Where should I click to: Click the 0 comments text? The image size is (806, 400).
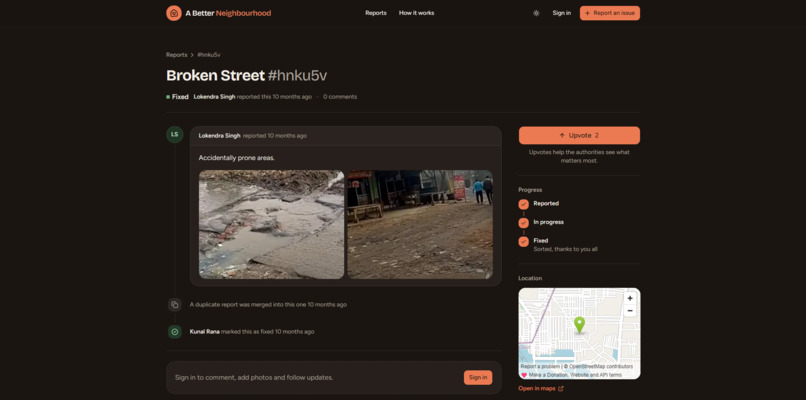[340, 97]
